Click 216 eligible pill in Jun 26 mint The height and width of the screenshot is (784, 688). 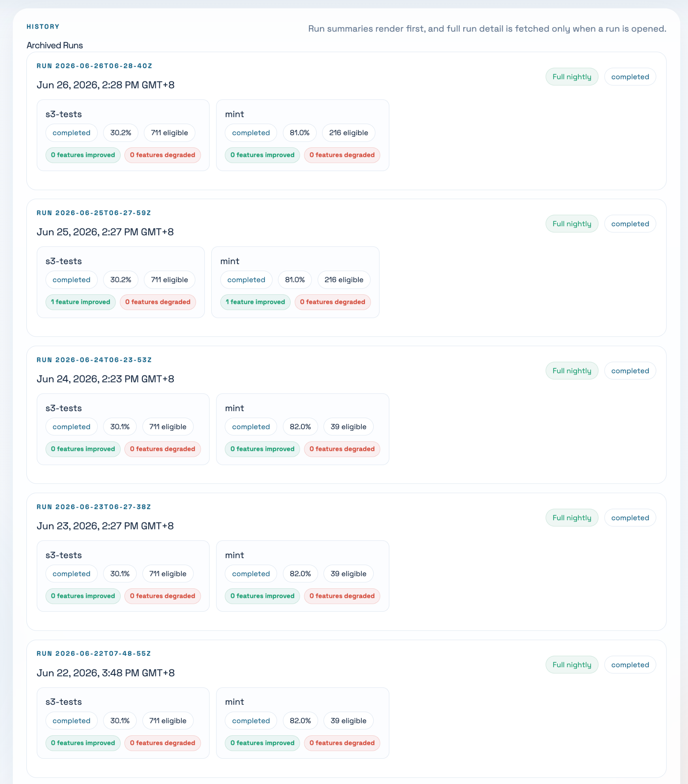348,133
